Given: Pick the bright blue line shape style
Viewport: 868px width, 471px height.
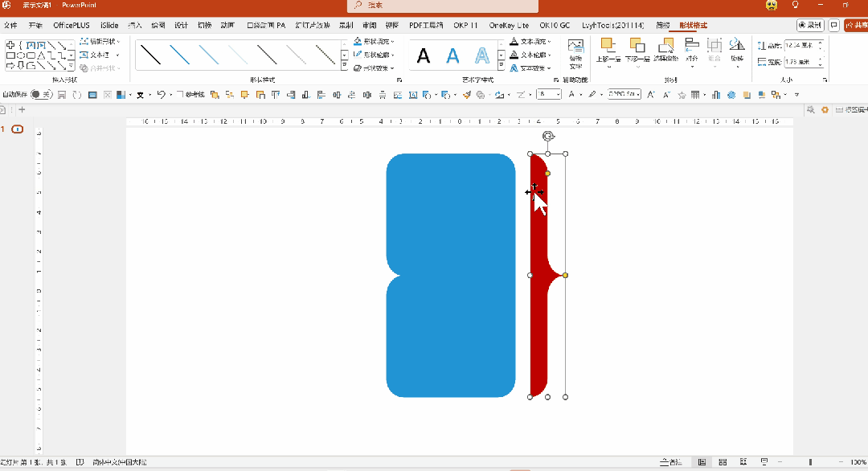Looking at the screenshot, I should [x=180, y=55].
